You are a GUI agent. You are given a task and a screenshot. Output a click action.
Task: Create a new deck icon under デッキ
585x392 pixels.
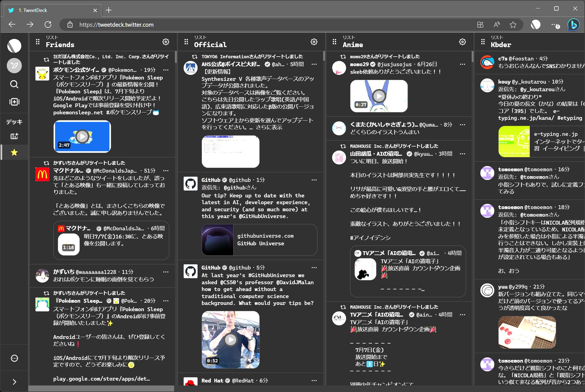pyautogui.click(x=14, y=136)
